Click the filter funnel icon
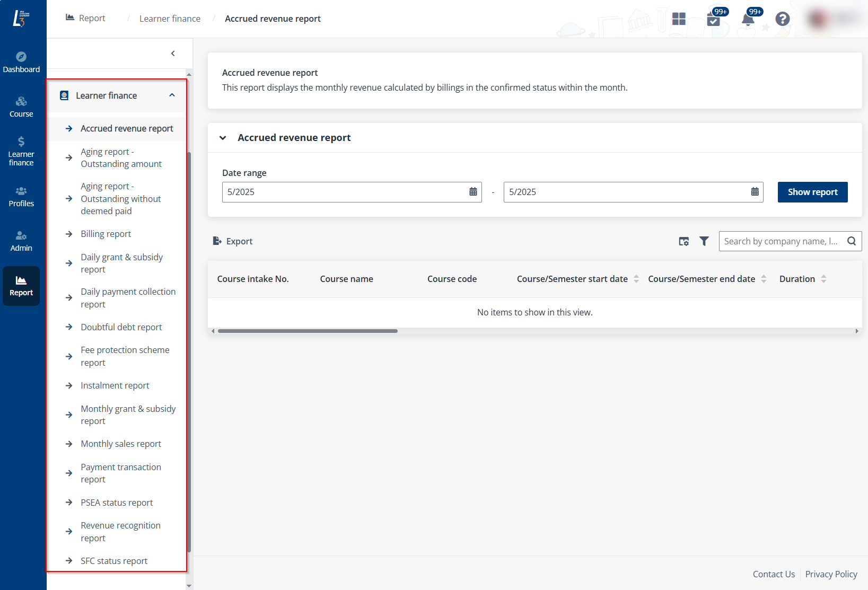868x590 pixels. coord(704,241)
